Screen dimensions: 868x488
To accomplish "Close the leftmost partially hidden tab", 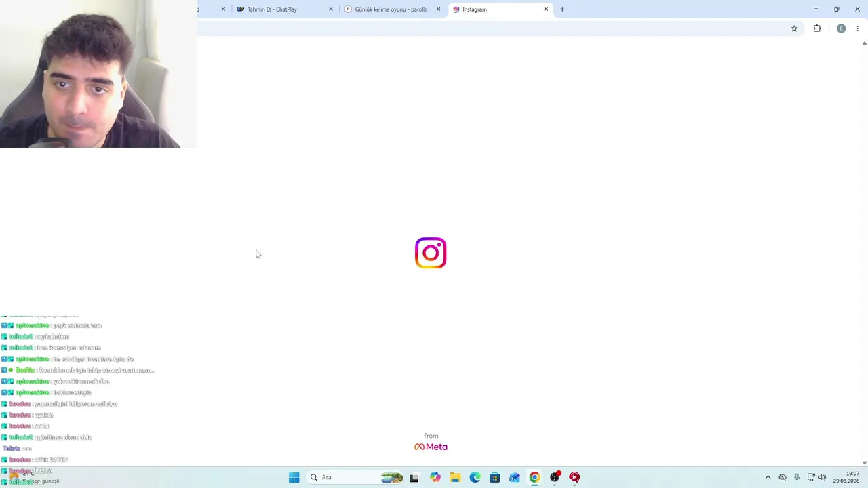I will [223, 9].
